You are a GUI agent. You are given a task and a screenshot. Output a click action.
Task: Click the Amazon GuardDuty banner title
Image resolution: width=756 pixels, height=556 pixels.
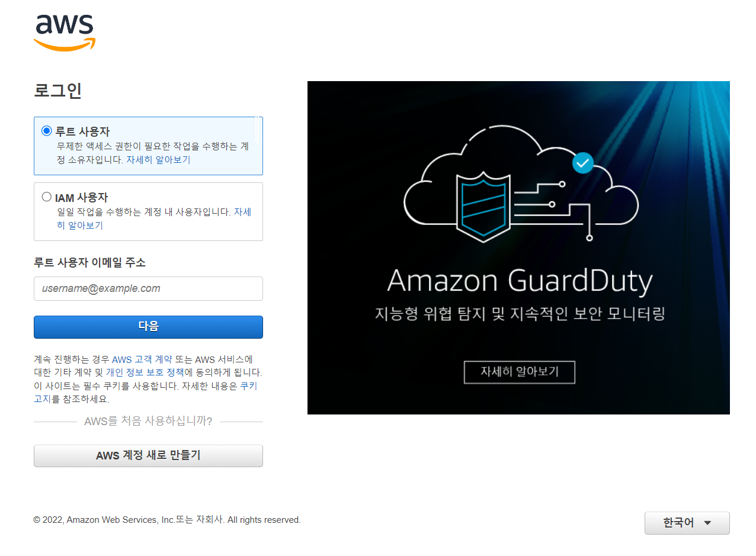point(520,281)
